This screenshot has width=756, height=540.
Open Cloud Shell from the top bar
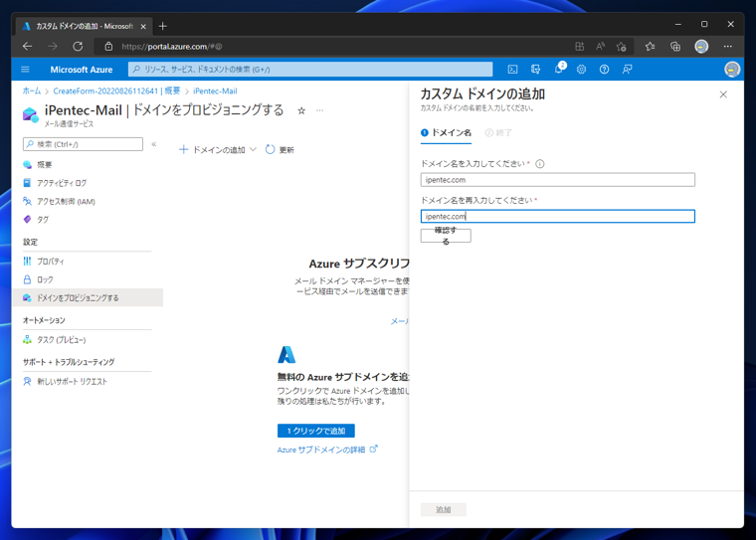pyautogui.click(x=512, y=70)
